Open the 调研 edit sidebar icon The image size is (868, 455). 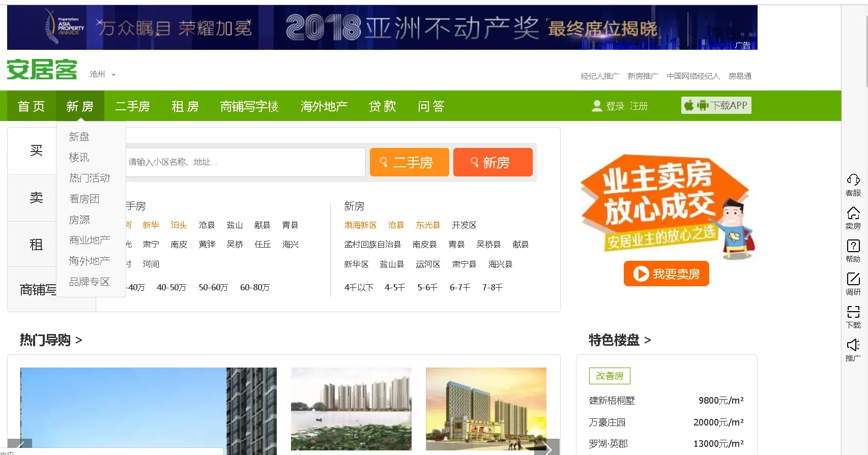(853, 284)
